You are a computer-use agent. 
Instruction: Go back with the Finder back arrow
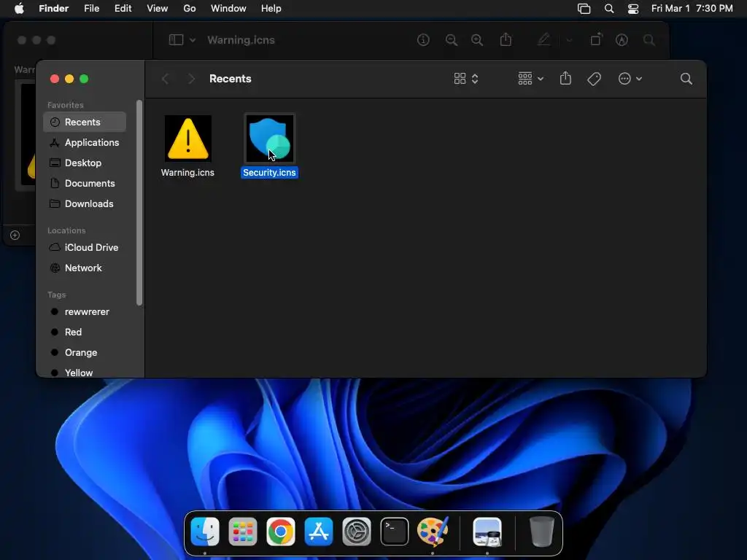coord(166,79)
